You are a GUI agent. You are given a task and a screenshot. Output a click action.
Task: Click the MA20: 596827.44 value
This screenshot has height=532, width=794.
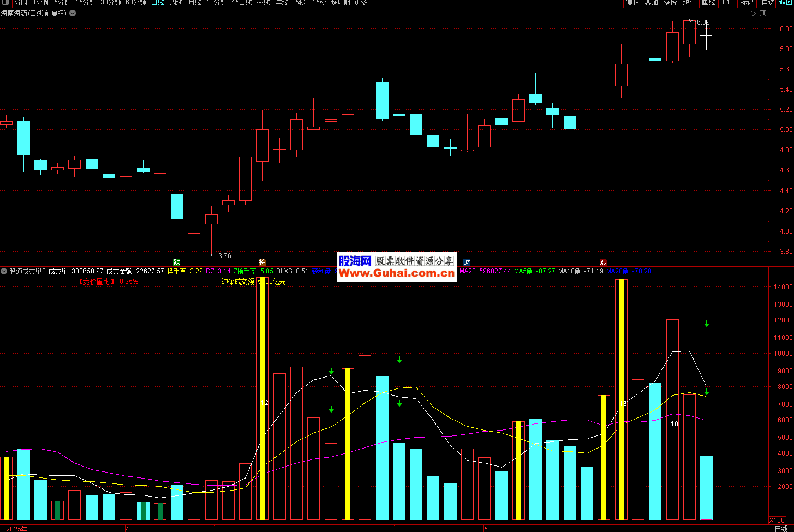tap(485, 271)
